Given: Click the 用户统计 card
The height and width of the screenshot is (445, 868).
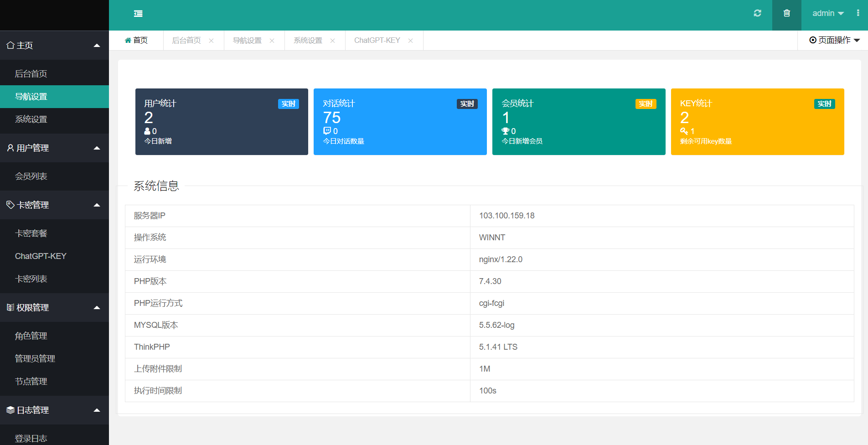Looking at the screenshot, I should click(x=222, y=122).
